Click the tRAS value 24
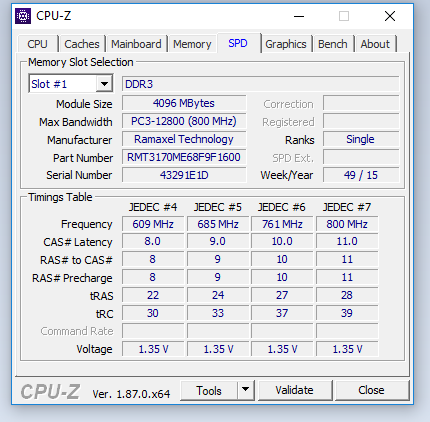430x422 pixels. click(218, 295)
